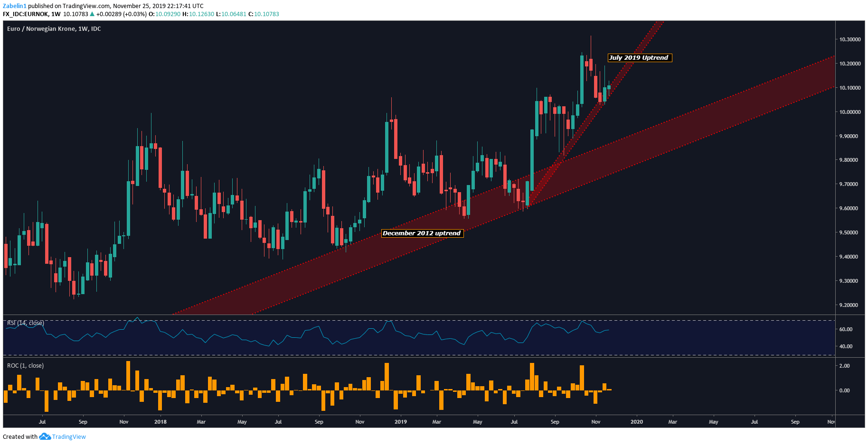Click the 9.40000 price axis label
Viewport: 868px width, 445px height.
[x=849, y=257]
